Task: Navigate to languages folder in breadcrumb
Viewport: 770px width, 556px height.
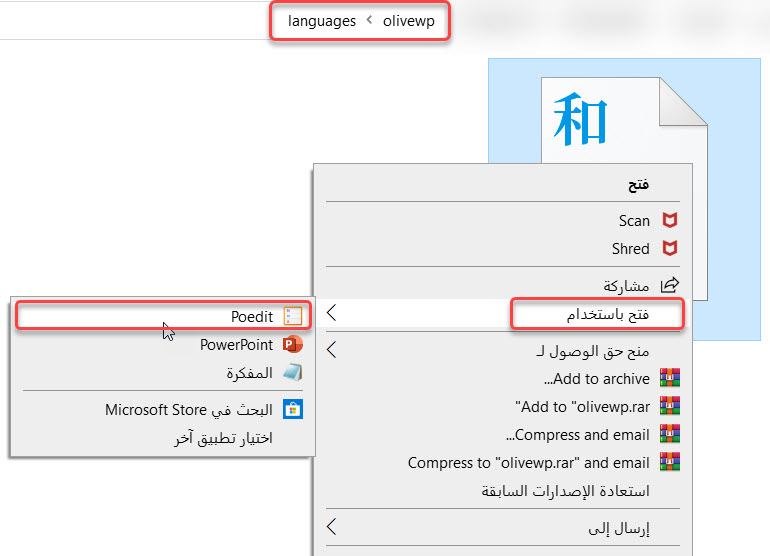Action: (x=322, y=20)
